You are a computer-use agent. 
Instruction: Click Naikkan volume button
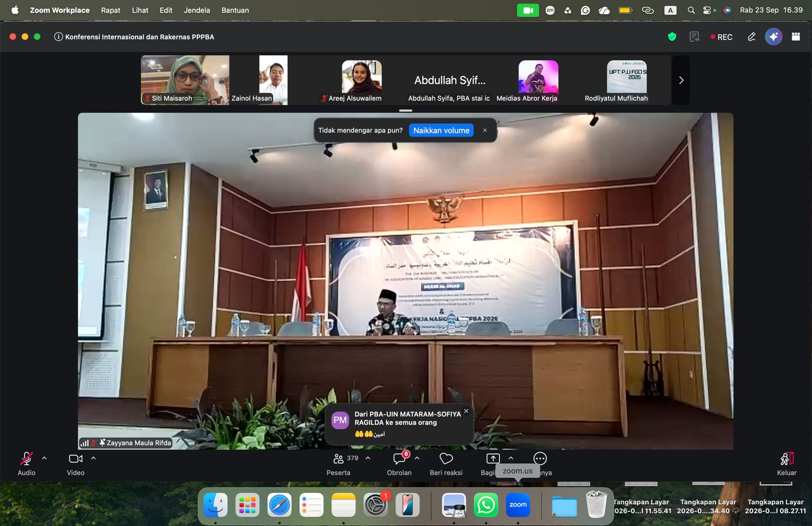click(x=441, y=130)
